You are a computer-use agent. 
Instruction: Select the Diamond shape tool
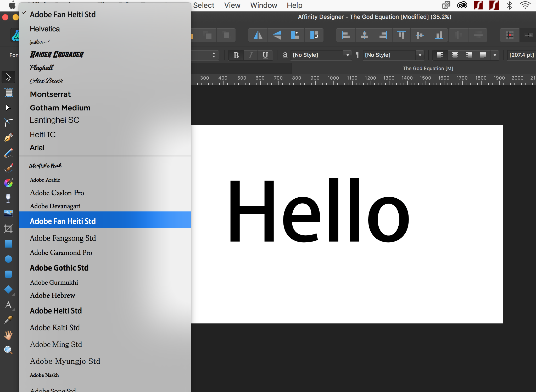[8, 289]
